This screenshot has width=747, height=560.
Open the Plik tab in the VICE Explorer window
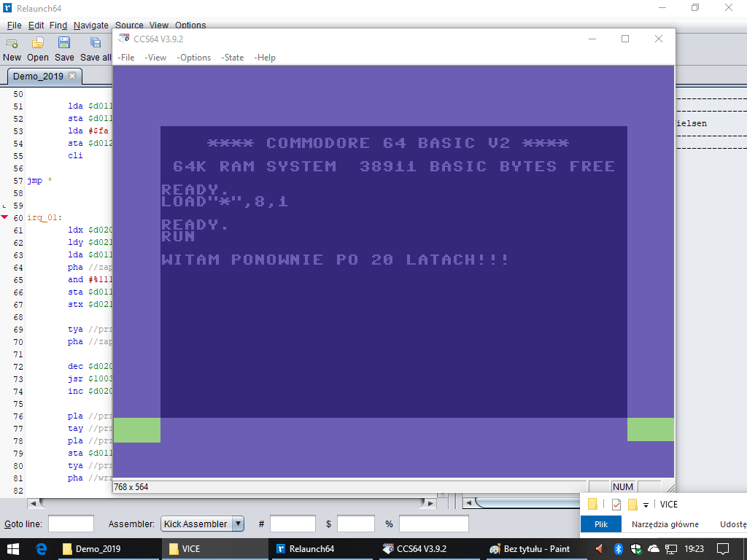(601, 524)
